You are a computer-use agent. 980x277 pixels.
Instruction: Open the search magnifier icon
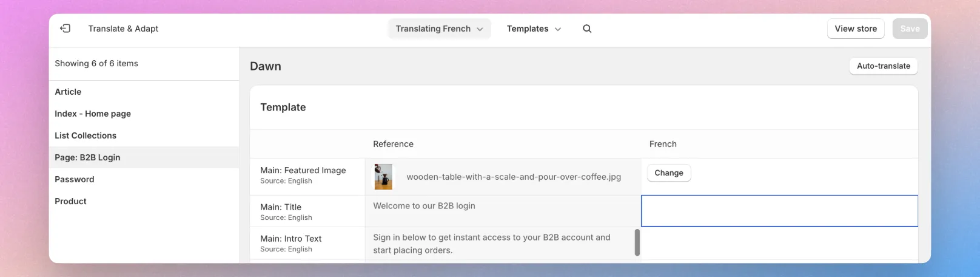pos(587,29)
